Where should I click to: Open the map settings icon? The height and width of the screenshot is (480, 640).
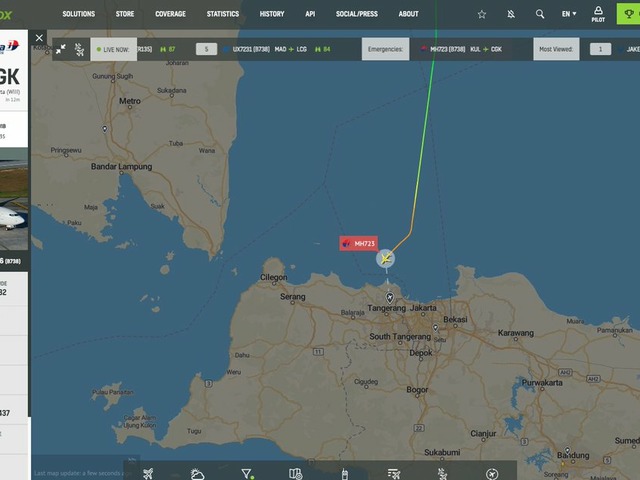[296, 473]
